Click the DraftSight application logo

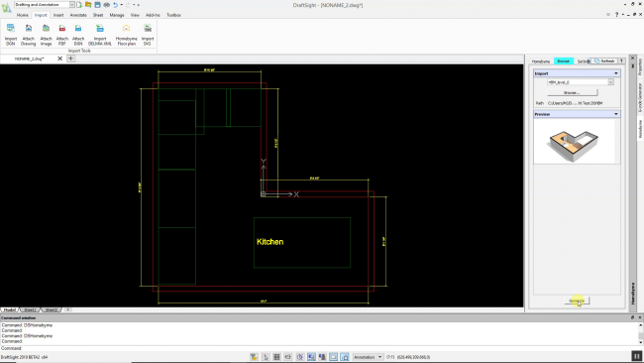click(6, 7)
